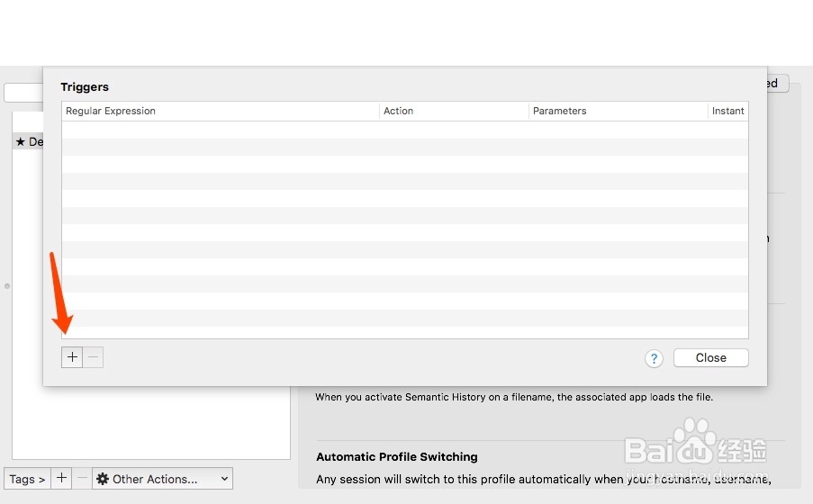
Task: Click the Triggers dialog title
Action: click(85, 87)
